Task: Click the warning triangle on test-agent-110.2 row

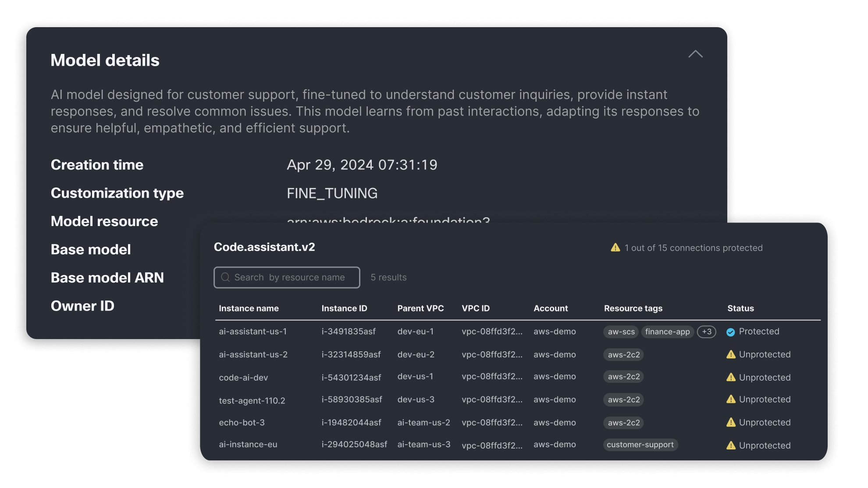Action: click(730, 400)
